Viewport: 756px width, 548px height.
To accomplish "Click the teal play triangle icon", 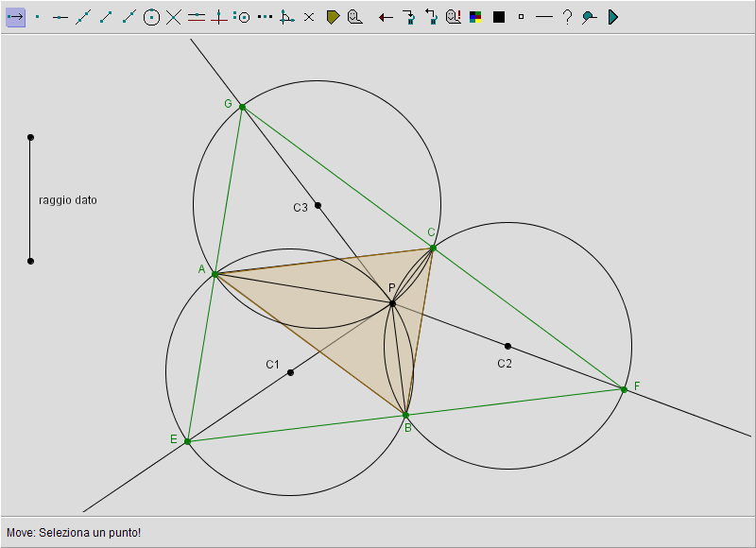I will [x=612, y=17].
